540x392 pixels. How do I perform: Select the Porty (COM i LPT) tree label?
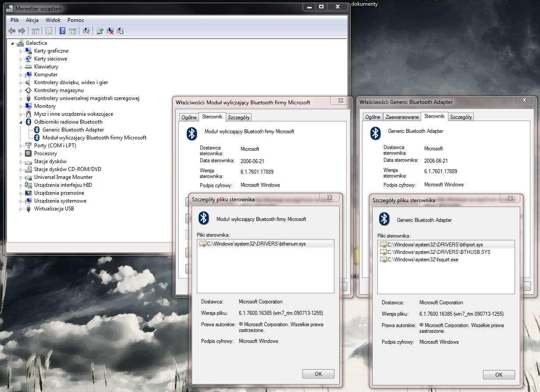55,146
